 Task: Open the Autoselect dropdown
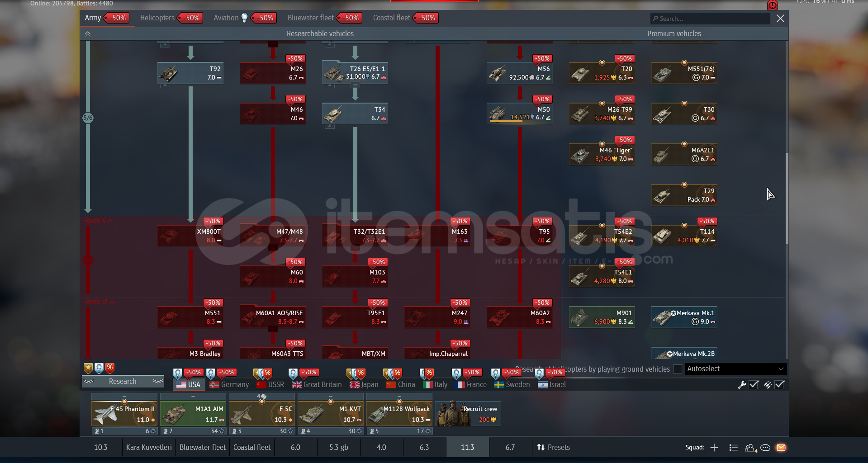736,369
